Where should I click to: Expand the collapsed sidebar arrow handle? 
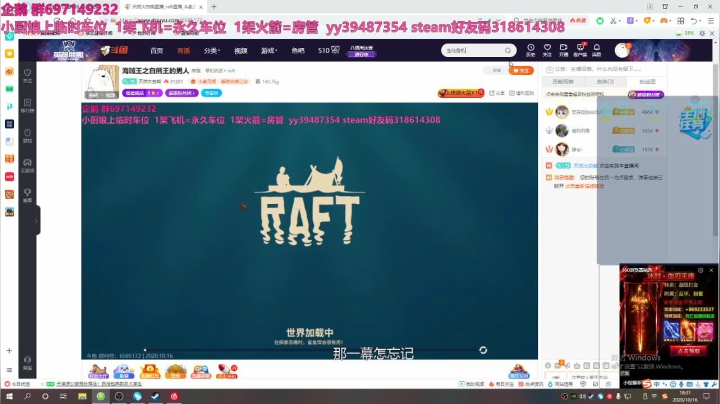36,221
